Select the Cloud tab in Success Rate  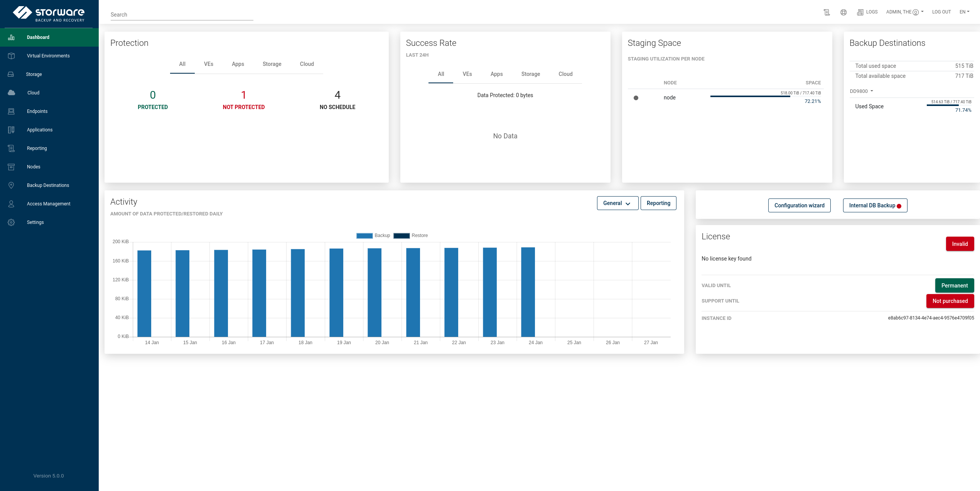click(566, 74)
